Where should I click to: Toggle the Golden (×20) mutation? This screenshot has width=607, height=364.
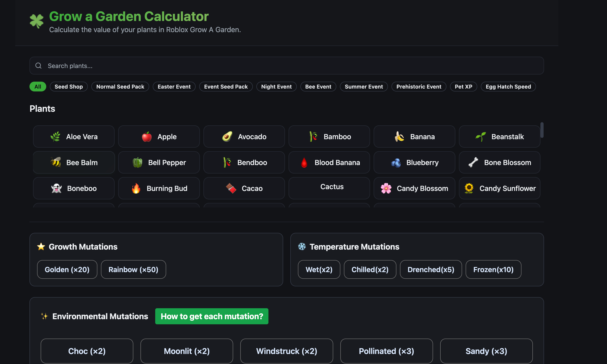[67, 269]
